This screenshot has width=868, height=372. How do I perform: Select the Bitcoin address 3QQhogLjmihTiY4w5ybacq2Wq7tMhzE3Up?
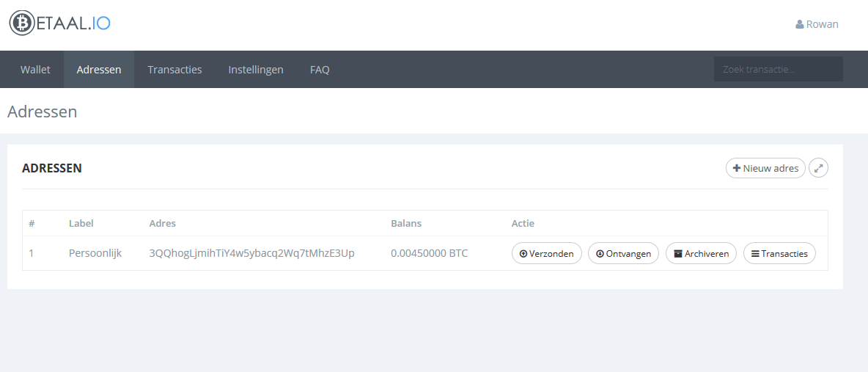(252, 253)
